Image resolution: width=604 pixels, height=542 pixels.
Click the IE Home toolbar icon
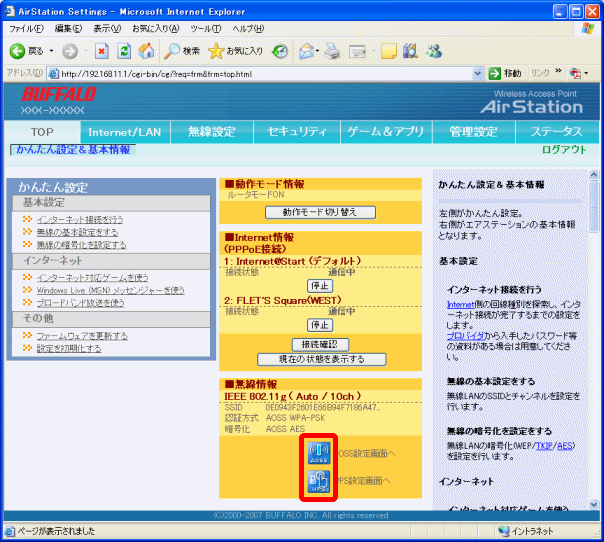pos(146,50)
